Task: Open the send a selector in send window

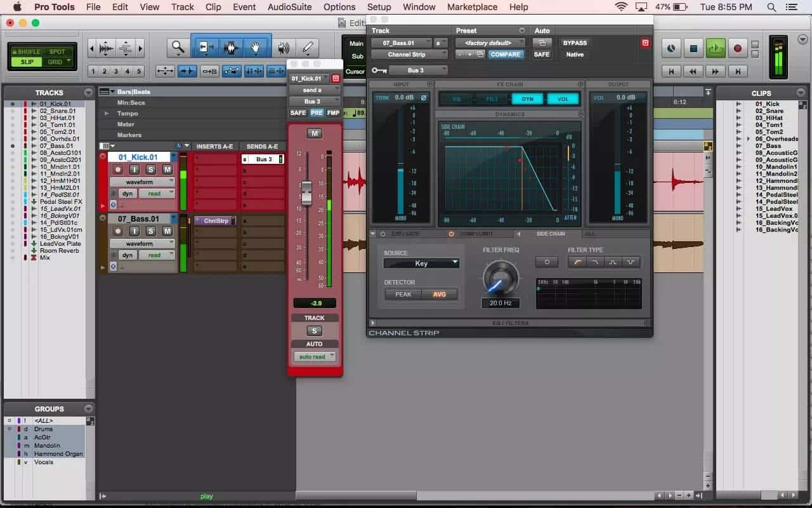Action: pyautogui.click(x=315, y=90)
